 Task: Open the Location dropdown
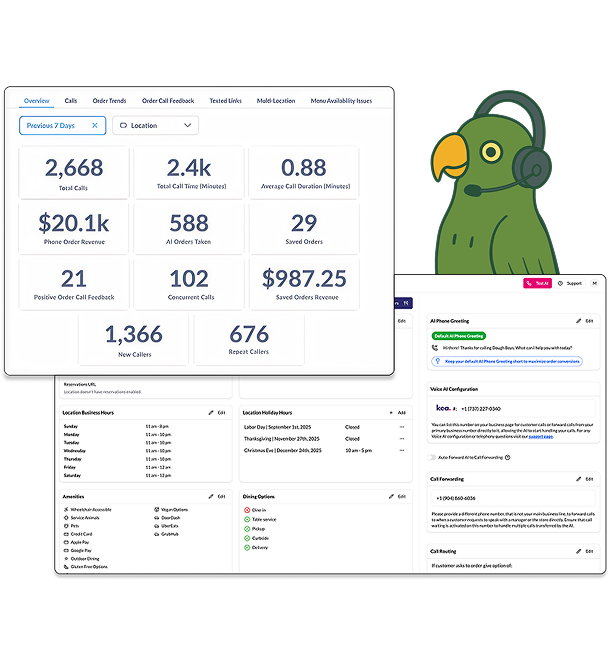[155, 126]
